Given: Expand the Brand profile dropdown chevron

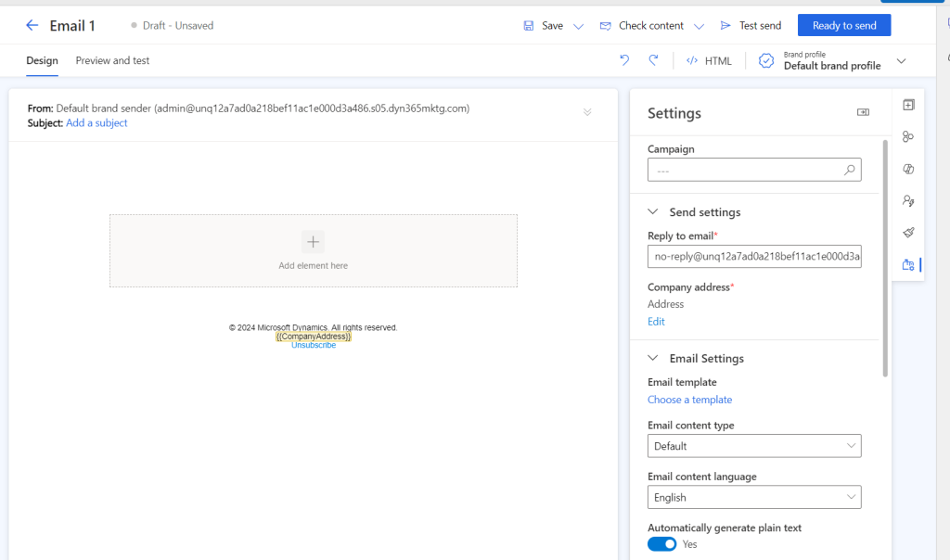Looking at the screenshot, I should (901, 61).
